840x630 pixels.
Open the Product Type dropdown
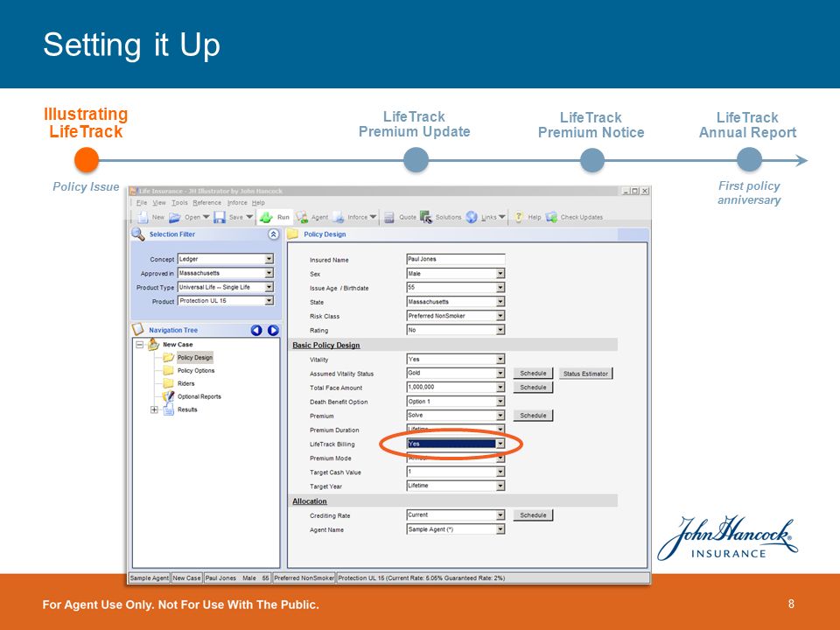(x=269, y=287)
